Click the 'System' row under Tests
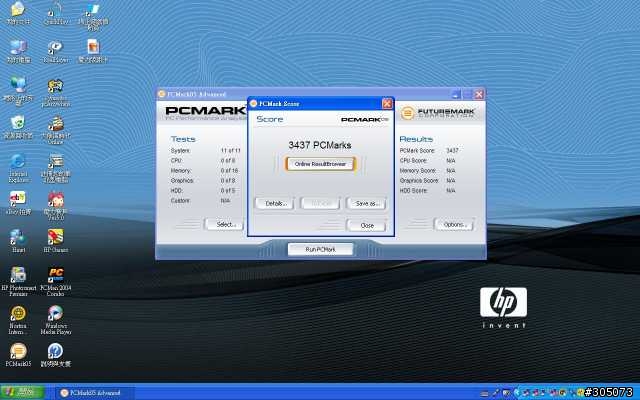The width and height of the screenshot is (640, 400). click(205, 151)
